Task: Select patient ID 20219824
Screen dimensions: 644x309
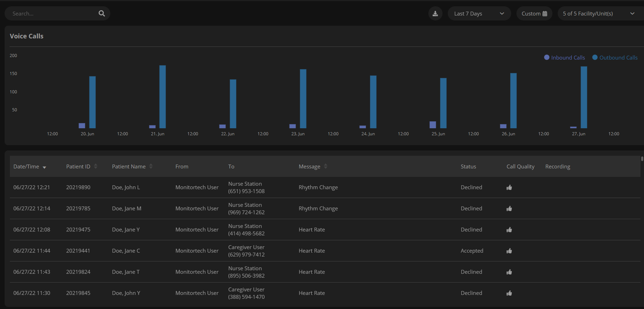Action: pos(78,272)
